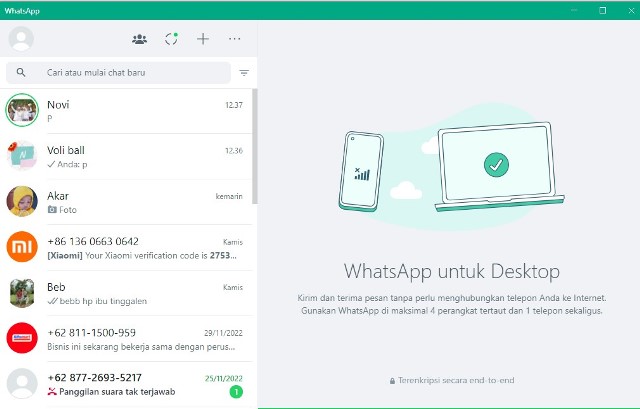This screenshot has height=409, width=640.
Task: Click the green unread badge showing 1
Action: (x=236, y=392)
